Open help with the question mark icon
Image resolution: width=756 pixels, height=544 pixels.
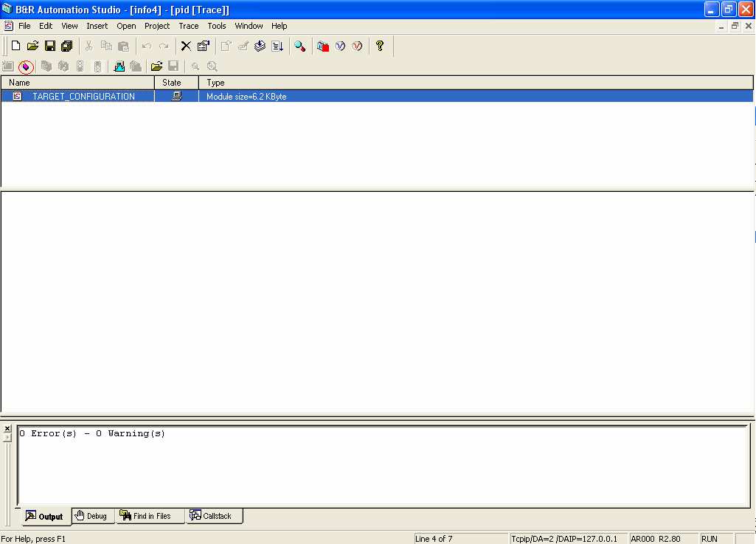pos(380,46)
